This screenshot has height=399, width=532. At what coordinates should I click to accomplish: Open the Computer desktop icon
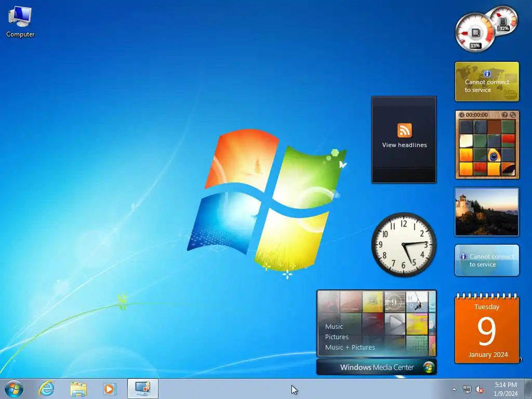20,22
